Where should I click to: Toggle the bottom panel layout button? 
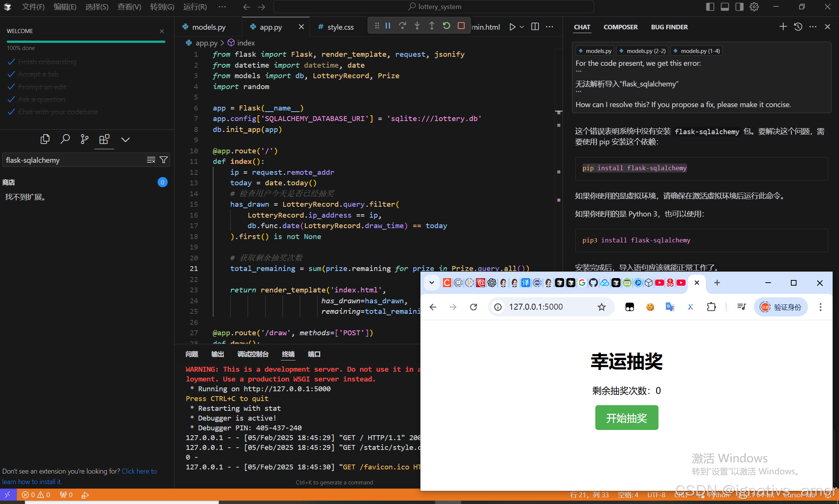tap(725, 7)
